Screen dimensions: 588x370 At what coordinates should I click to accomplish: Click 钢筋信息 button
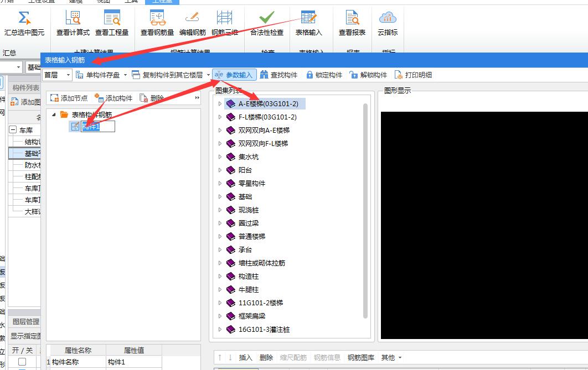tap(327, 358)
